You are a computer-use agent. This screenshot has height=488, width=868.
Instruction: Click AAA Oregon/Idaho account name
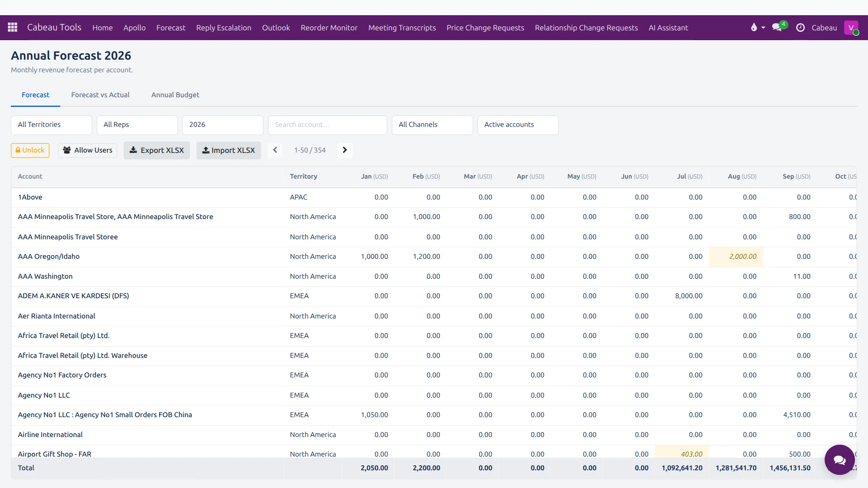(49, 256)
